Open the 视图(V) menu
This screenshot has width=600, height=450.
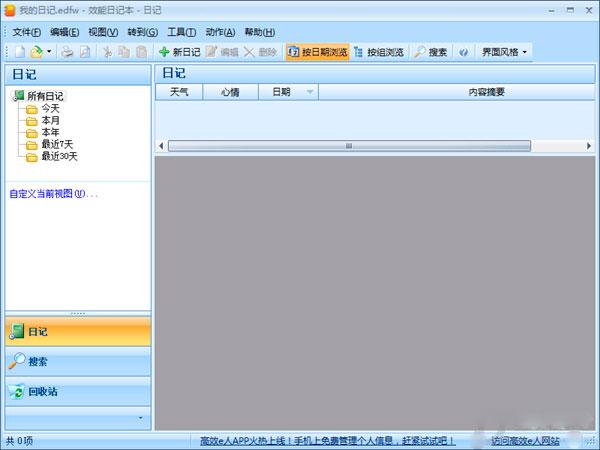point(104,32)
